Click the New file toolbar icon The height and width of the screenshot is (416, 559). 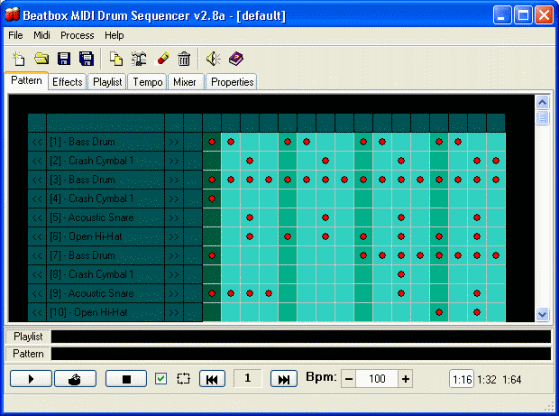click(18, 58)
